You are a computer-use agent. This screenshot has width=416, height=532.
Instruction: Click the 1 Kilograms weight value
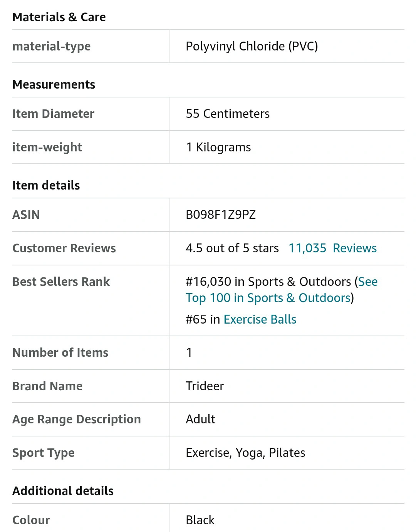pos(218,147)
